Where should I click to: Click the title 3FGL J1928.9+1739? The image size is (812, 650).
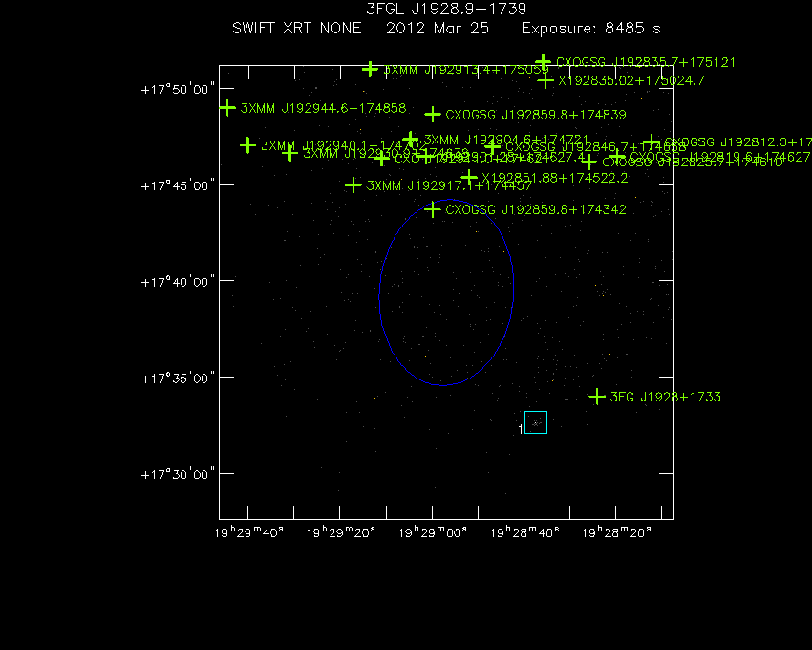coord(446,9)
